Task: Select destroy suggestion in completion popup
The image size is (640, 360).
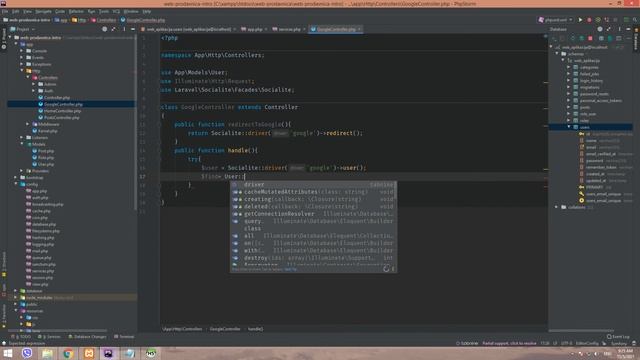Action: click(313, 258)
